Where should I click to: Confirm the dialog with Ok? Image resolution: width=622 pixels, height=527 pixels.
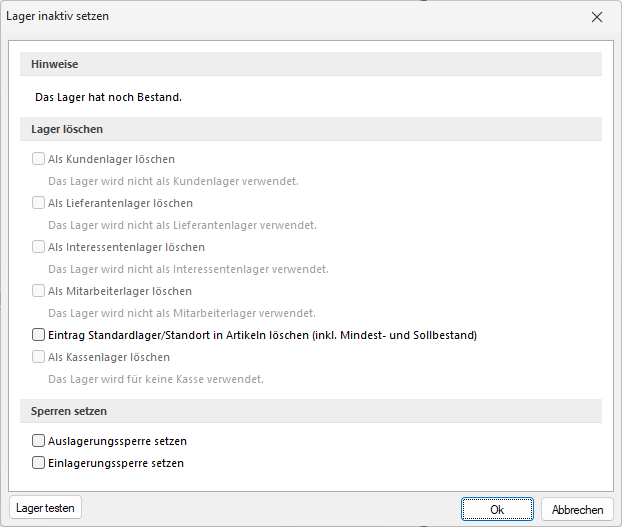click(x=497, y=509)
